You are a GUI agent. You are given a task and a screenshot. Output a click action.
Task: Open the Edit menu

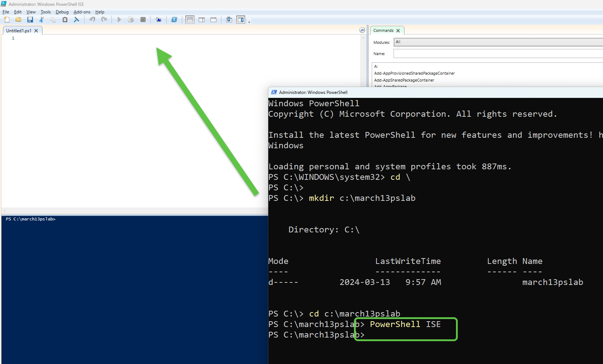pos(18,12)
